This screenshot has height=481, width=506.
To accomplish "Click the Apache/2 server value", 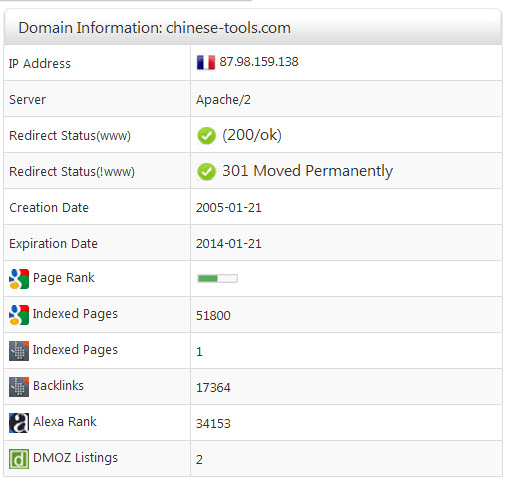I will 223,100.
